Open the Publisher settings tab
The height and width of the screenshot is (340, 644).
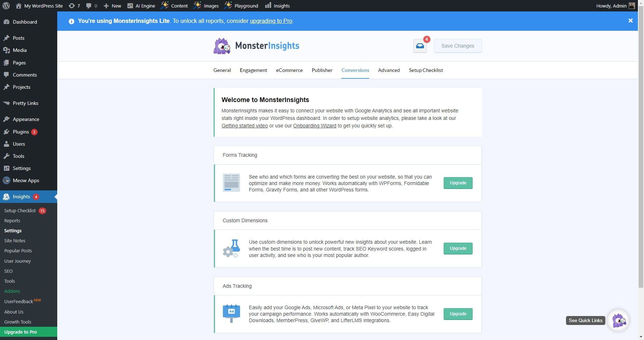[x=322, y=70]
